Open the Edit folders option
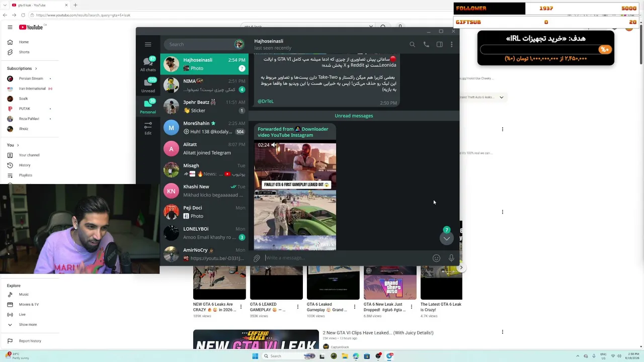The image size is (644, 362). (148, 128)
